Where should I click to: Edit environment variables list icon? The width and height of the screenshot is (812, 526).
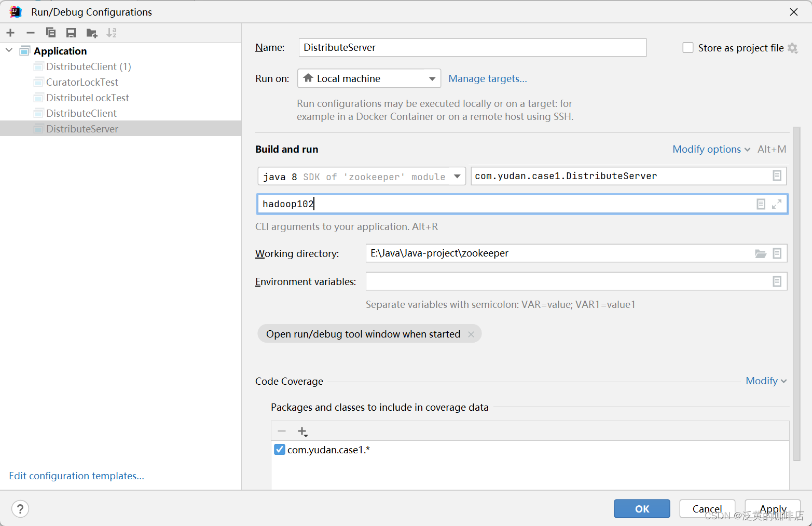[777, 281]
